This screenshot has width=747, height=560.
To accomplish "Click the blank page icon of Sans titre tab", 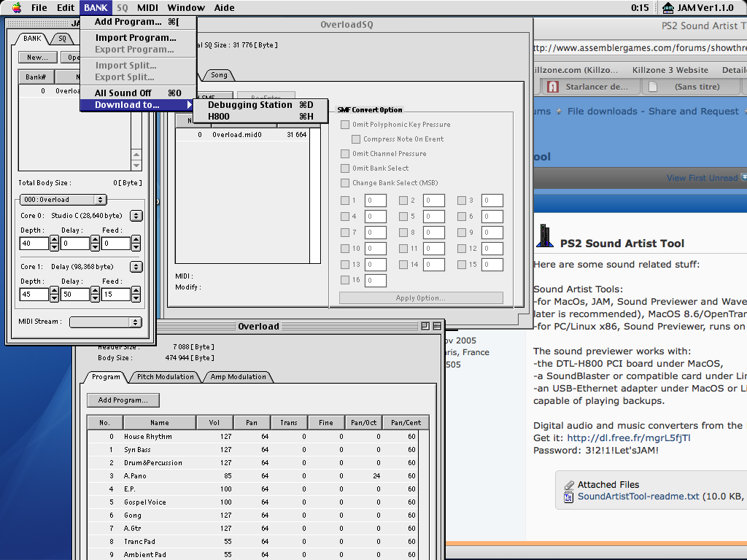I will pyautogui.click(x=653, y=87).
